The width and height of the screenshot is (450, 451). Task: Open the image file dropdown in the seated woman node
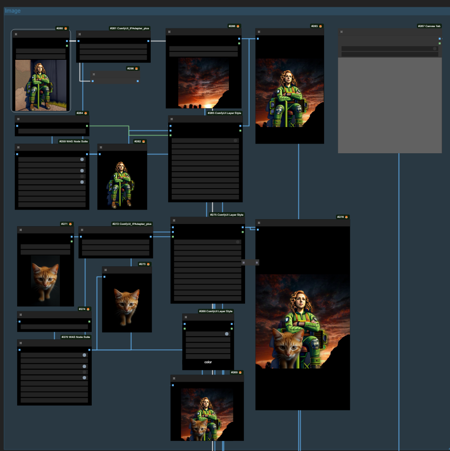pos(41,51)
